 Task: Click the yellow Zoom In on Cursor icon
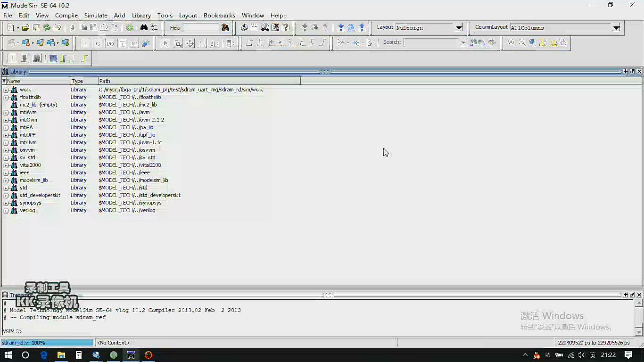(x=543, y=42)
